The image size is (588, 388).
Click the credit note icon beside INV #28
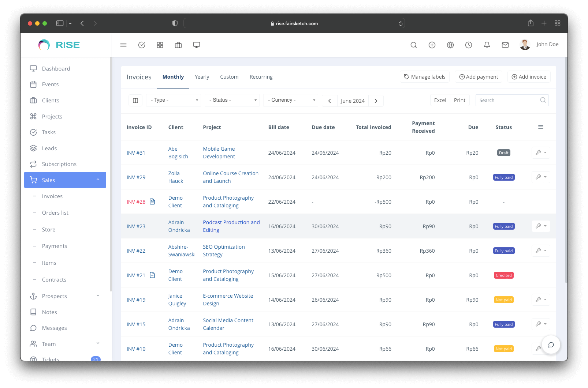point(152,201)
